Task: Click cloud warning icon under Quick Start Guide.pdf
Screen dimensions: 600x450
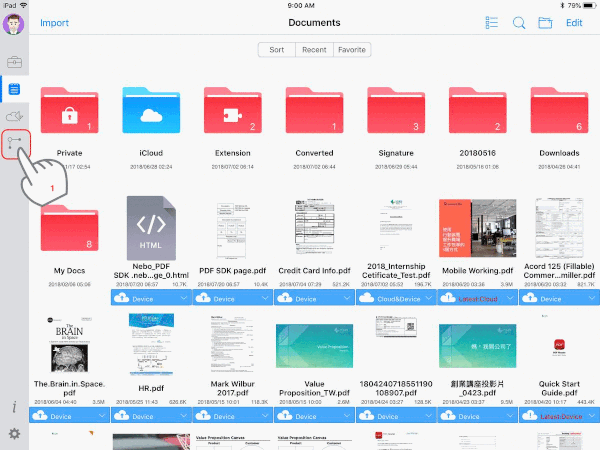Action: tap(530, 415)
